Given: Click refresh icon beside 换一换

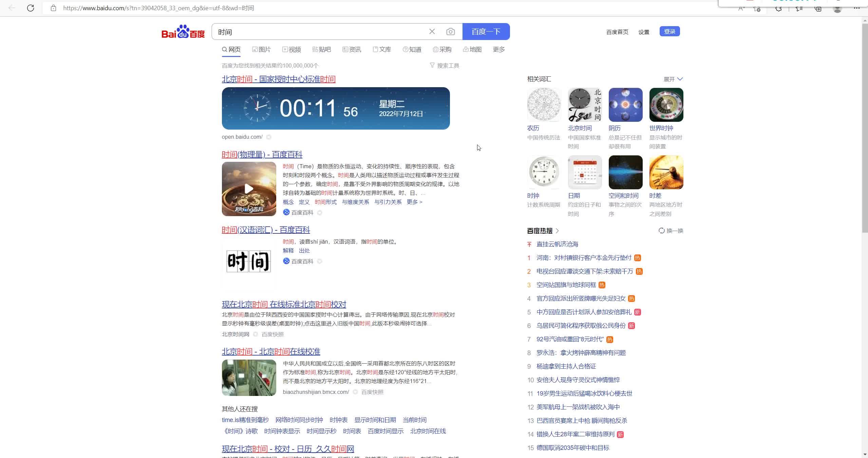Looking at the screenshot, I should (661, 231).
